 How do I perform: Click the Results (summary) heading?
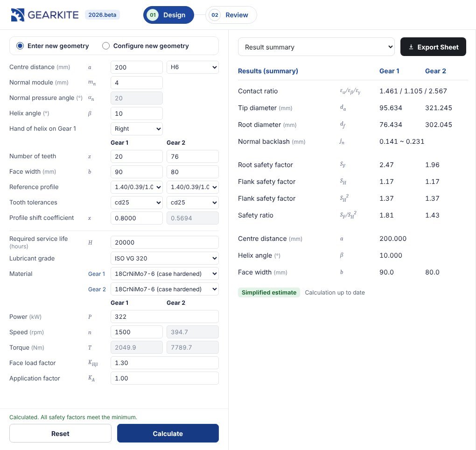click(x=268, y=71)
